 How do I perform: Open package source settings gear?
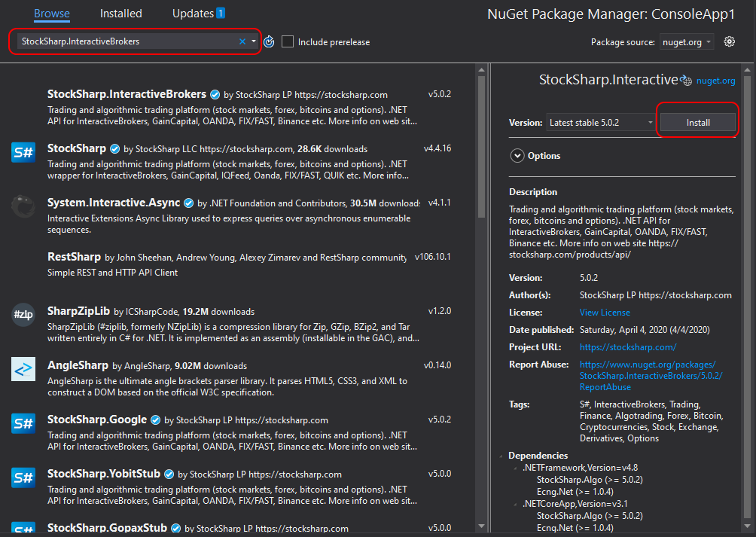729,41
